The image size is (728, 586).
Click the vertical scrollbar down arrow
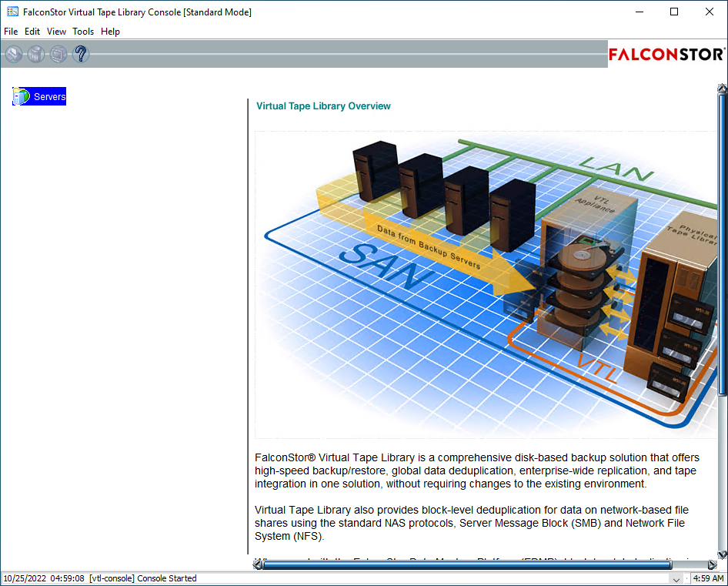click(722, 554)
